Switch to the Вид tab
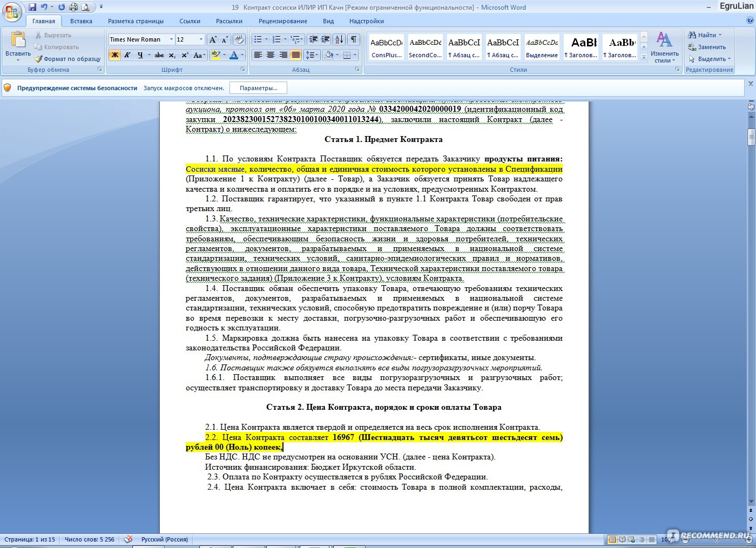Viewport: 756px width, 548px height. click(328, 21)
